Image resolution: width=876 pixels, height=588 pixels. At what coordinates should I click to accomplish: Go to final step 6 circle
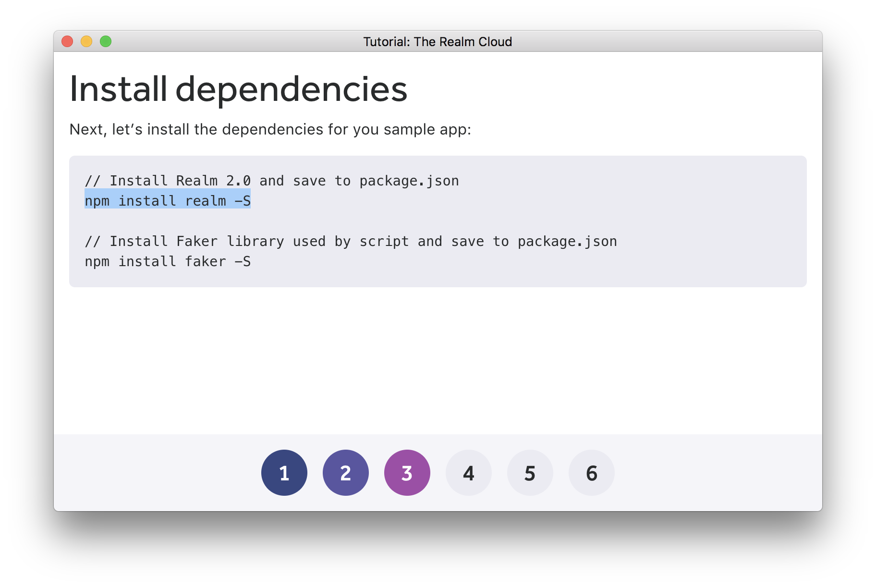coord(591,472)
